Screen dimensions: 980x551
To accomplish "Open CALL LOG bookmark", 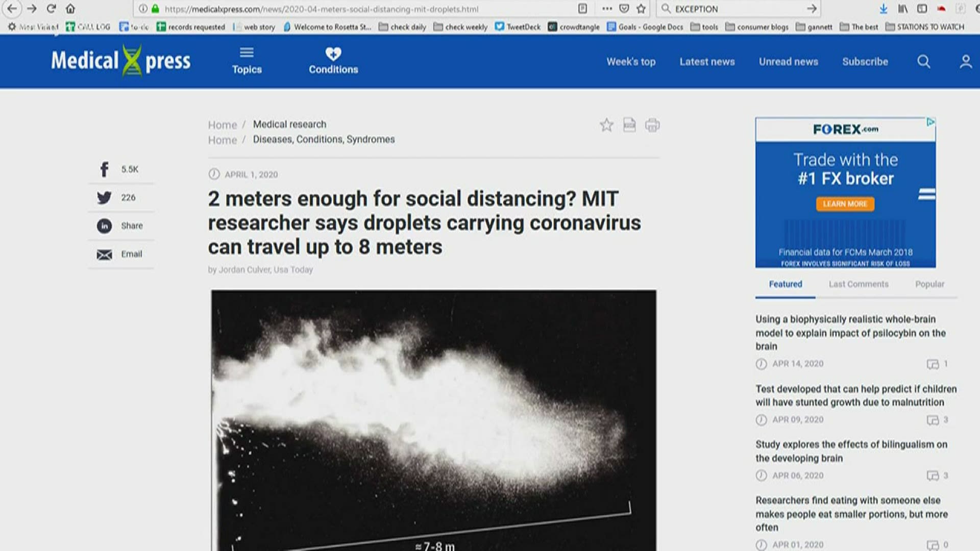I will click(88, 27).
